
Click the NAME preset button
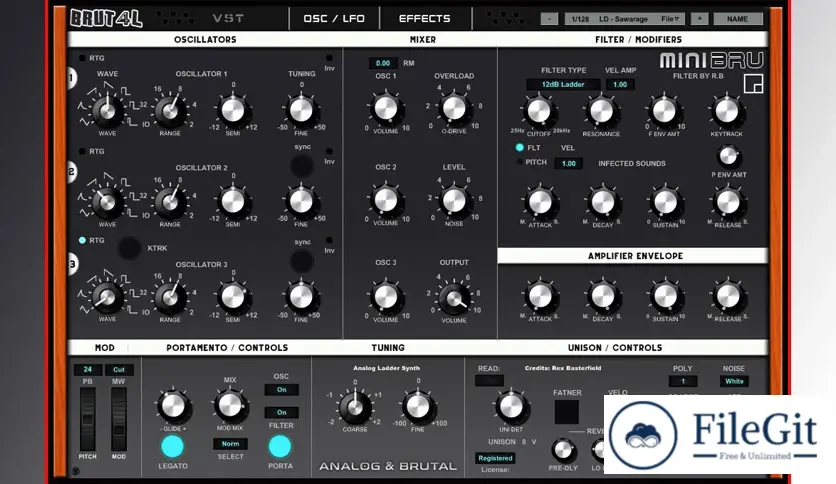coord(737,19)
